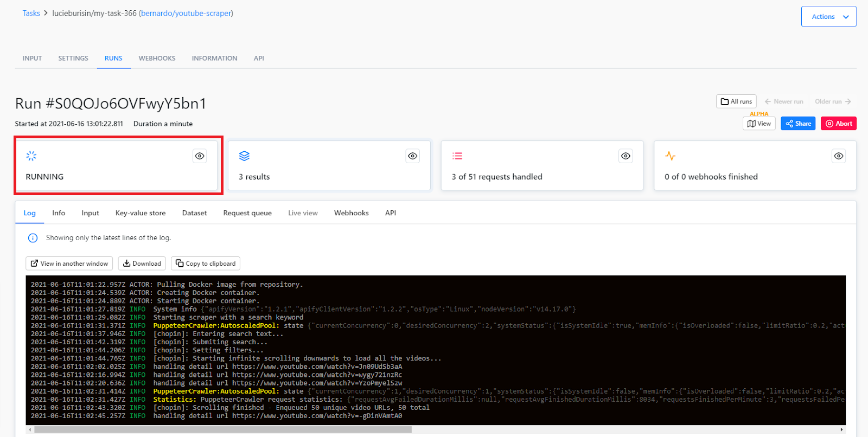Toggle the eye on requests handled card
868x437 pixels.
tap(626, 156)
